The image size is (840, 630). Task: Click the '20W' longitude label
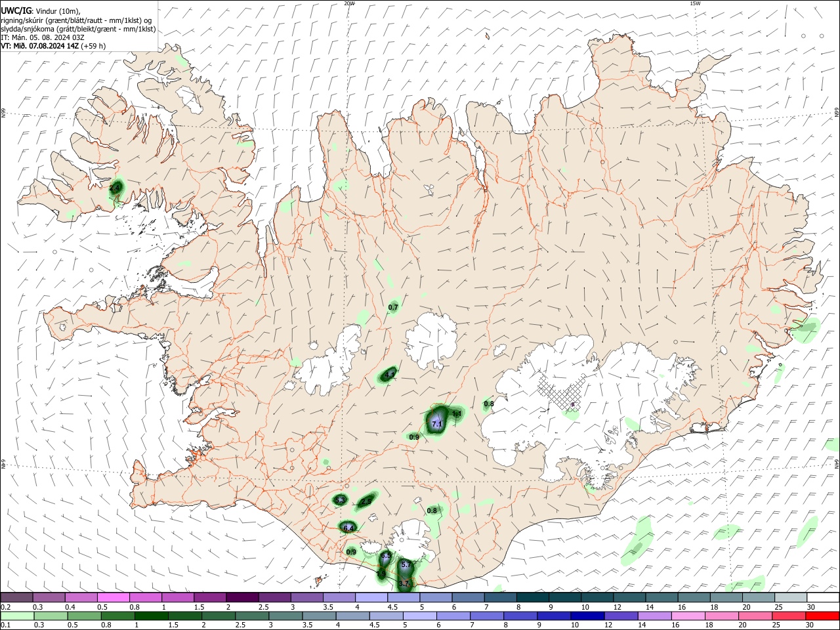coord(349,3)
